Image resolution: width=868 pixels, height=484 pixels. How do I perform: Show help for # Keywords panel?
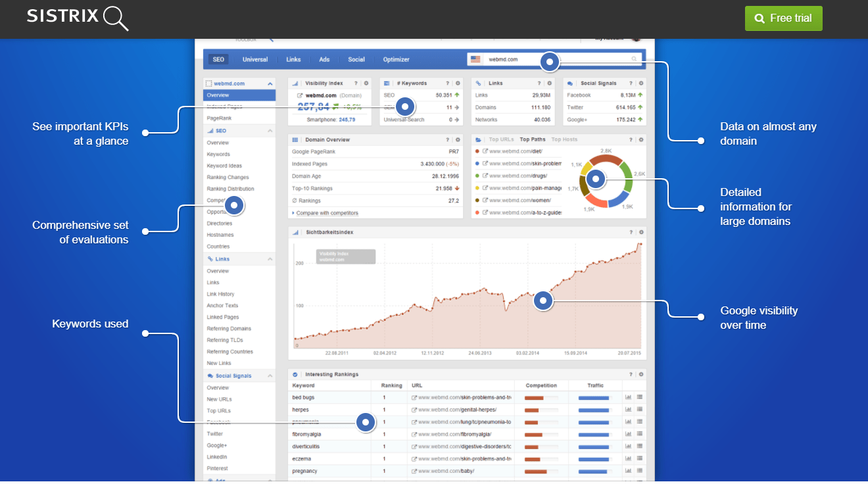(x=447, y=84)
